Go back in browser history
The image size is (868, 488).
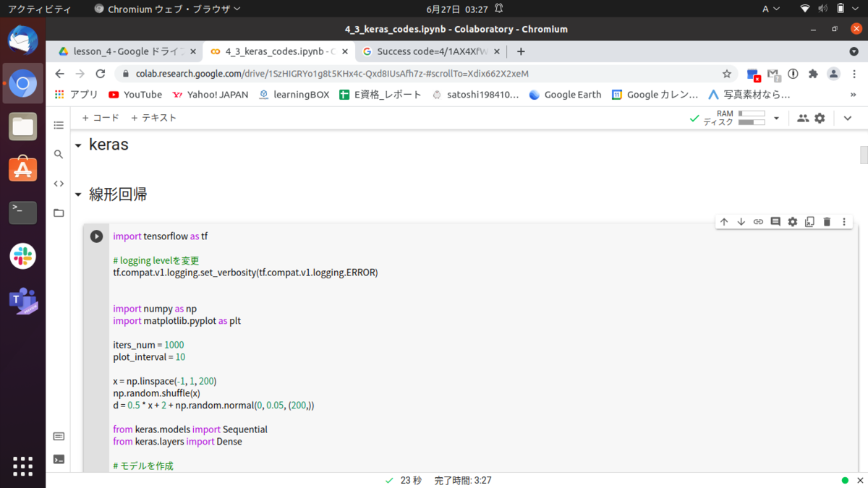point(59,74)
